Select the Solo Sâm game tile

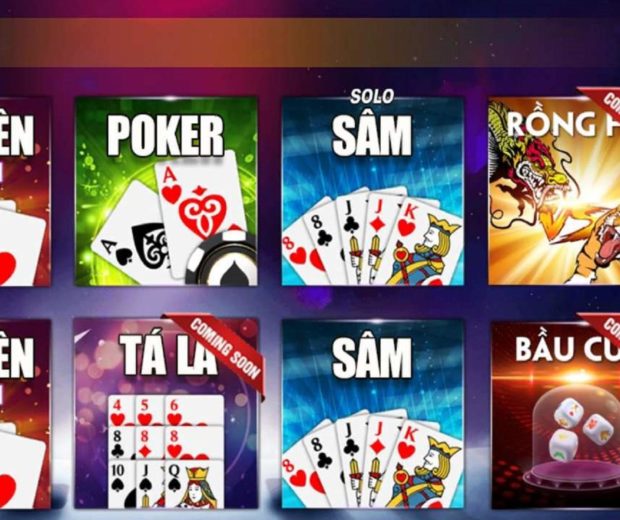point(372,191)
